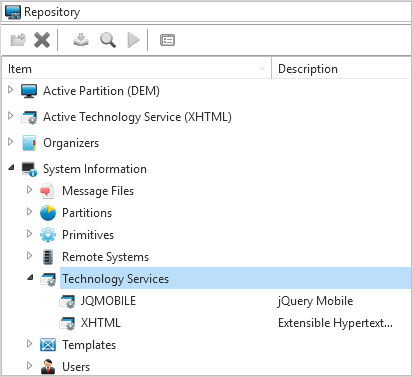Select the JQMOBILE technology service
The image size is (413, 377).
pos(108,301)
